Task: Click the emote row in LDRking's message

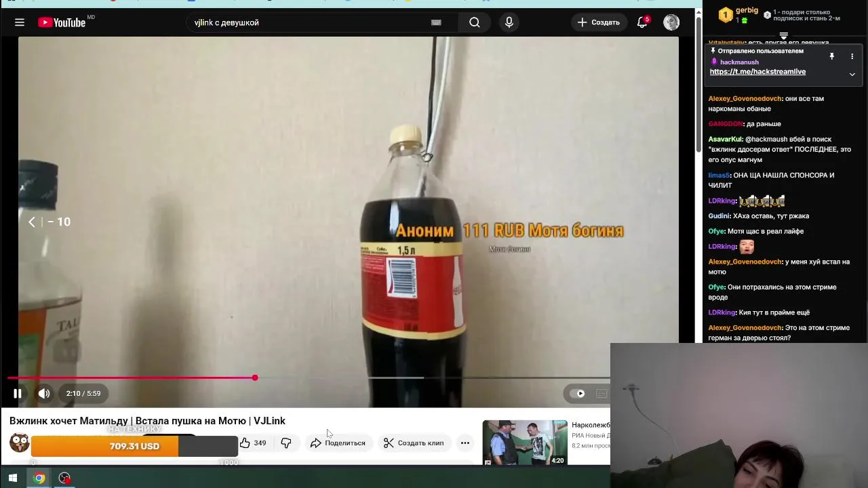Action: [x=762, y=201]
